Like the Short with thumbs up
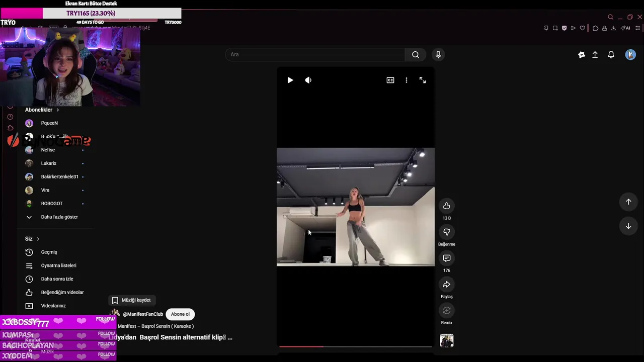The image size is (644, 362). pos(447,206)
